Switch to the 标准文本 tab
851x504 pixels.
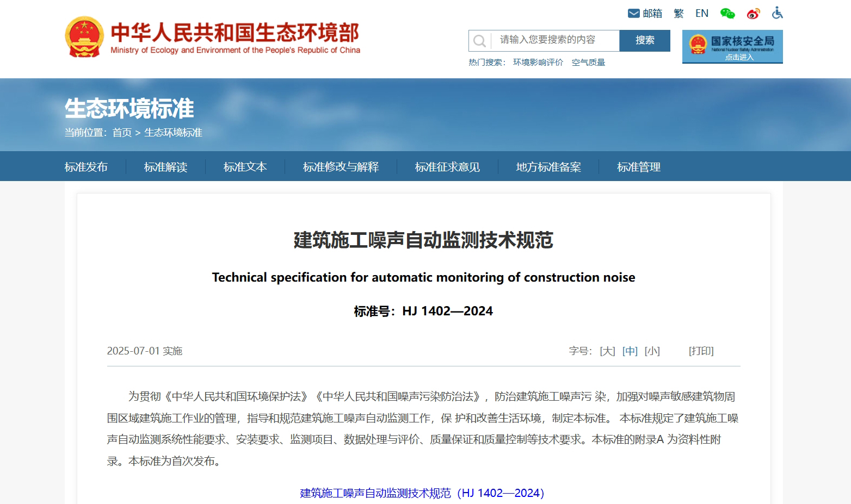[x=245, y=167]
